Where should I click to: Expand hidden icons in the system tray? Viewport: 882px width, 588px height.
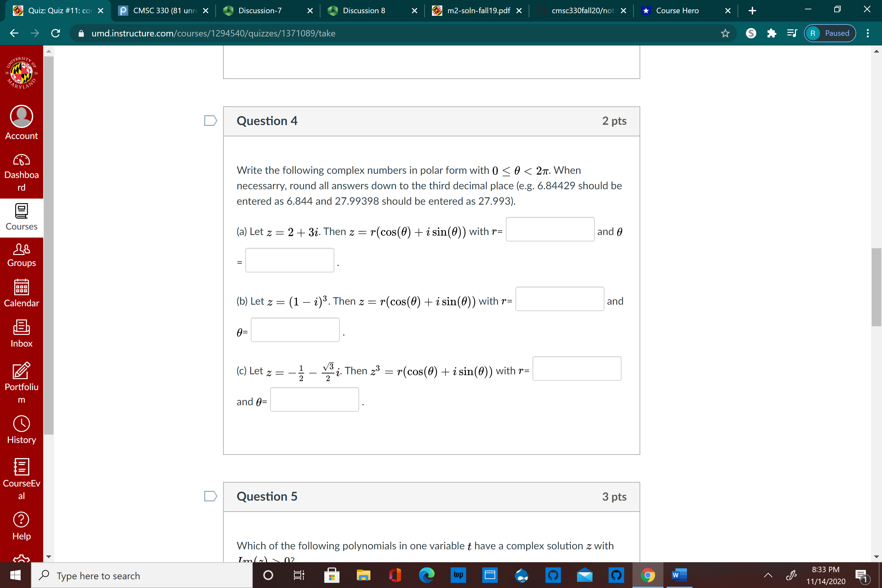(x=768, y=575)
